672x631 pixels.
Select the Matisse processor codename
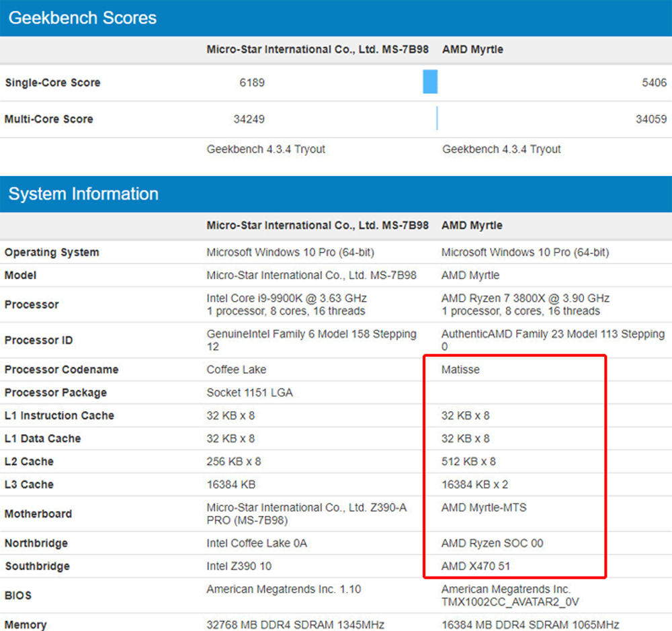pos(460,370)
